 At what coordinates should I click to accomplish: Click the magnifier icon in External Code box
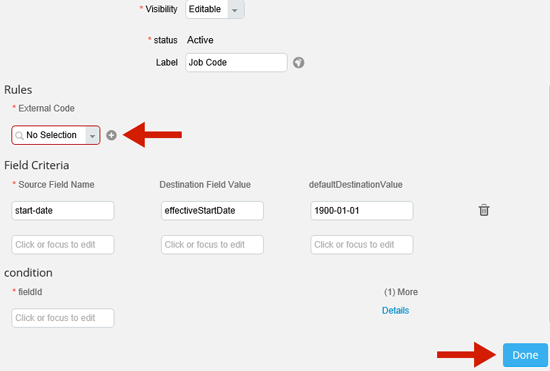pos(19,135)
